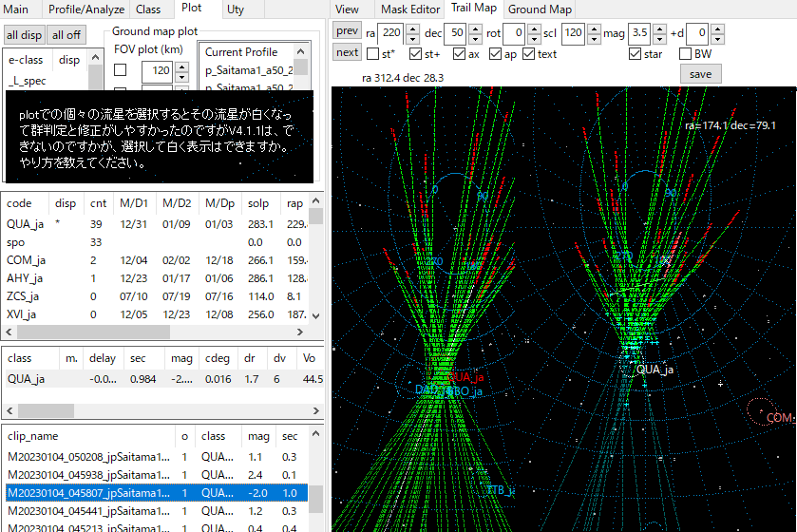This screenshot has width=797, height=532.
Task: Enable the BW checkbox
Action: tap(685, 54)
